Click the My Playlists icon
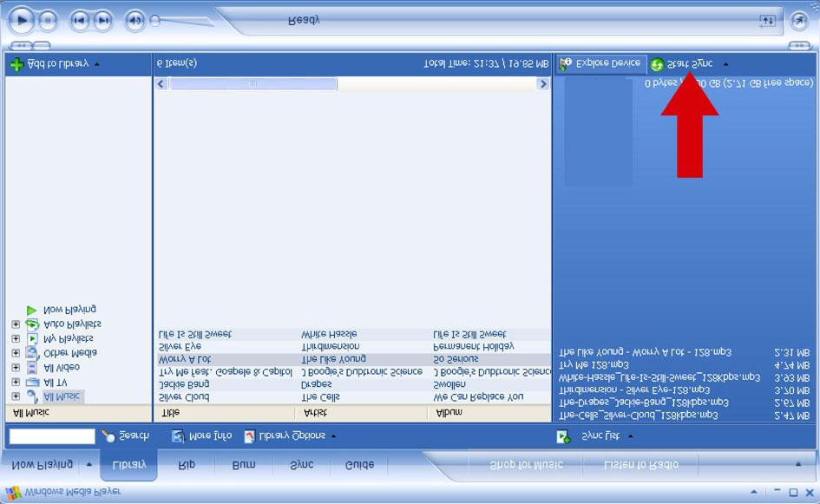820x504 pixels. tap(32, 339)
